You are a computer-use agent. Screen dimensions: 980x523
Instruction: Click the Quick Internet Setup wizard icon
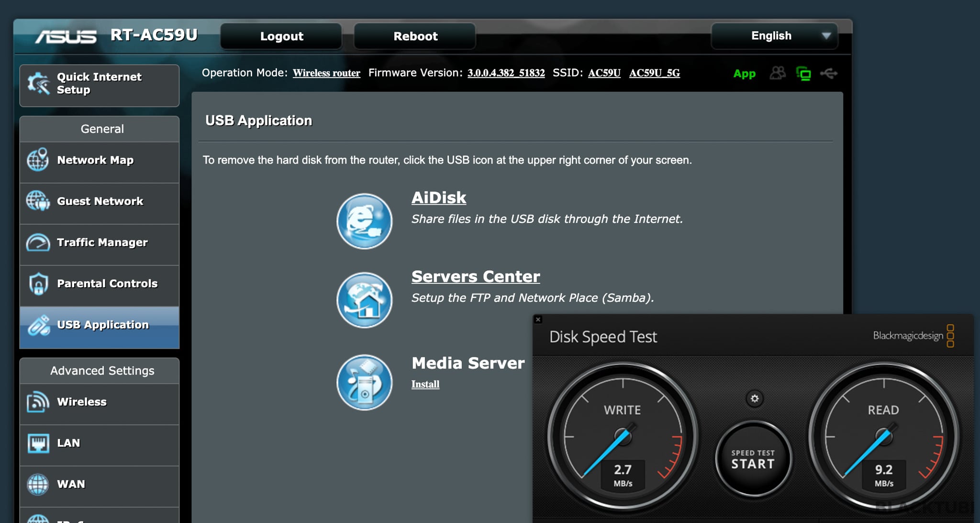38,83
